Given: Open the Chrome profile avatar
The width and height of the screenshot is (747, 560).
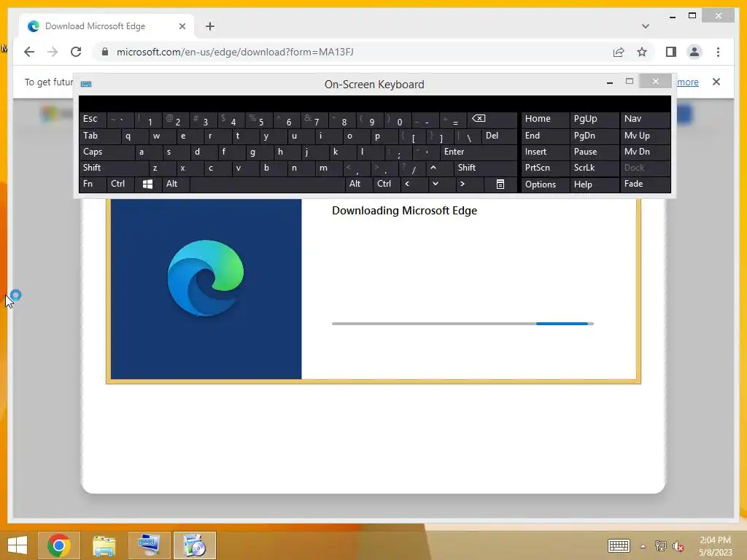Looking at the screenshot, I should click(694, 52).
